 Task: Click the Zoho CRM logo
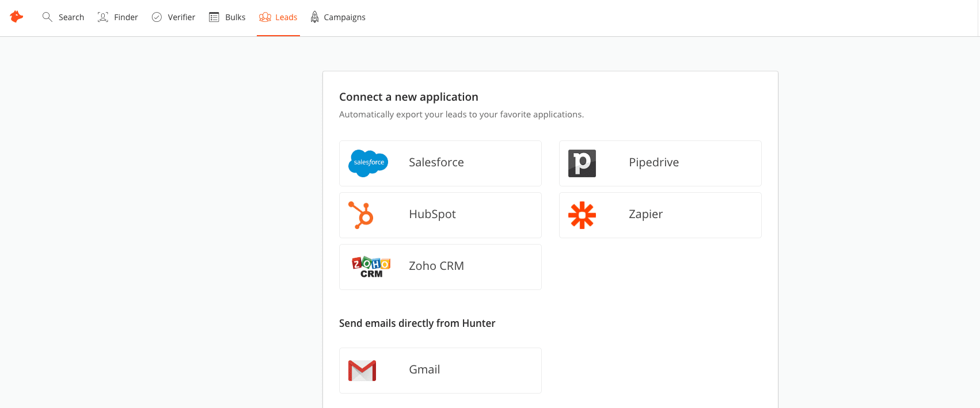[371, 267]
